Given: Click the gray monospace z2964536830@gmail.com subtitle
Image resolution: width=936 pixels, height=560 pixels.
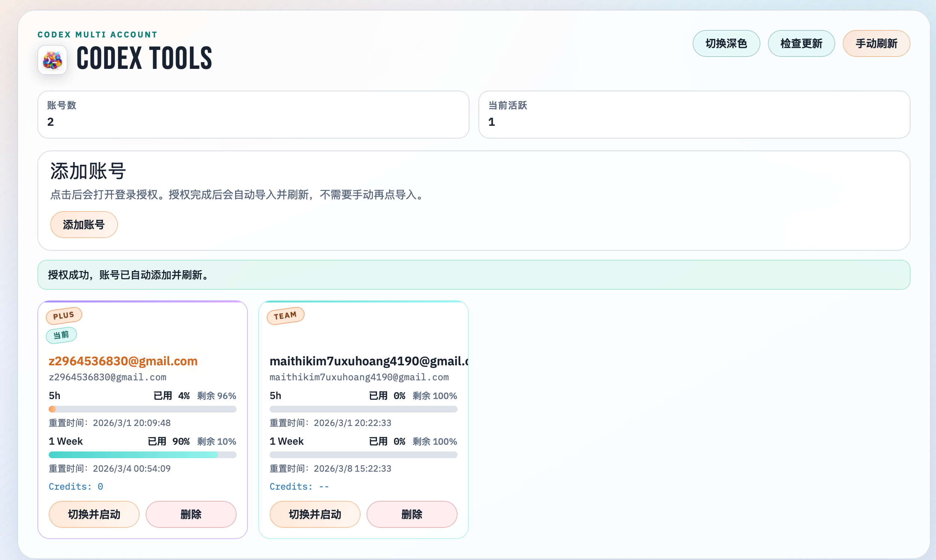Looking at the screenshot, I should [107, 377].
